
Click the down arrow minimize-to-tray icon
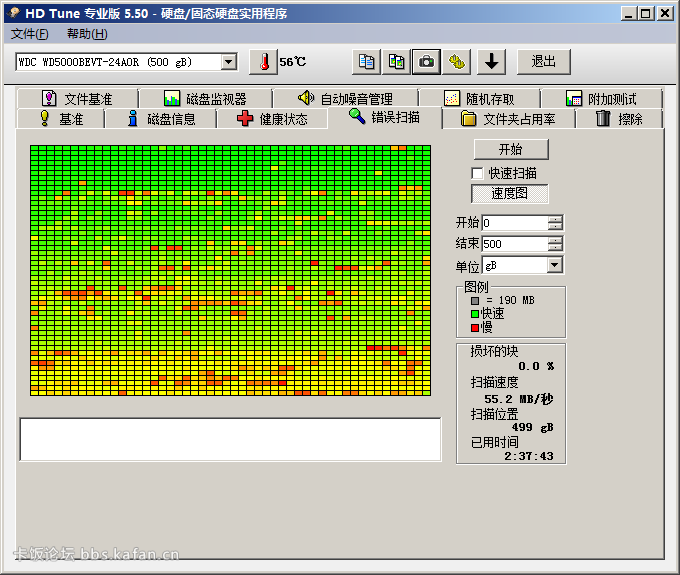tap(491, 62)
